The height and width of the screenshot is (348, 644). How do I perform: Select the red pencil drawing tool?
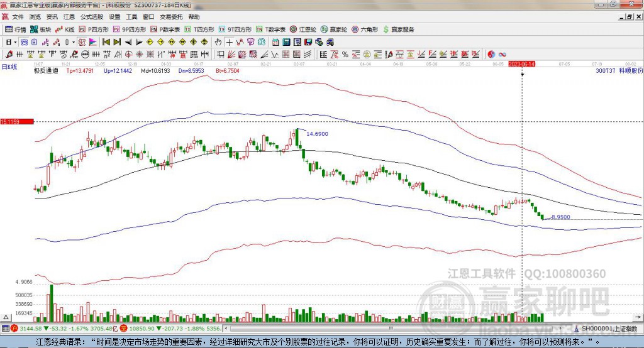9,54
